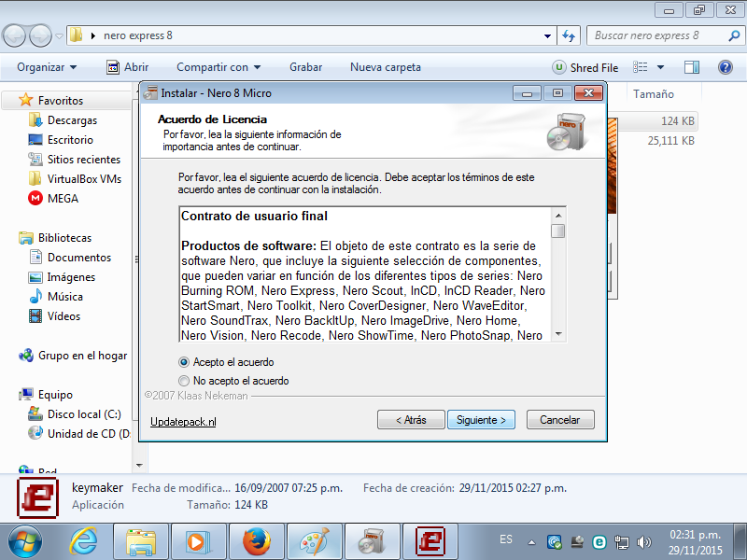Open Windows Media Player from taskbar
This screenshot has height=560, width=747.
(199, 542)
